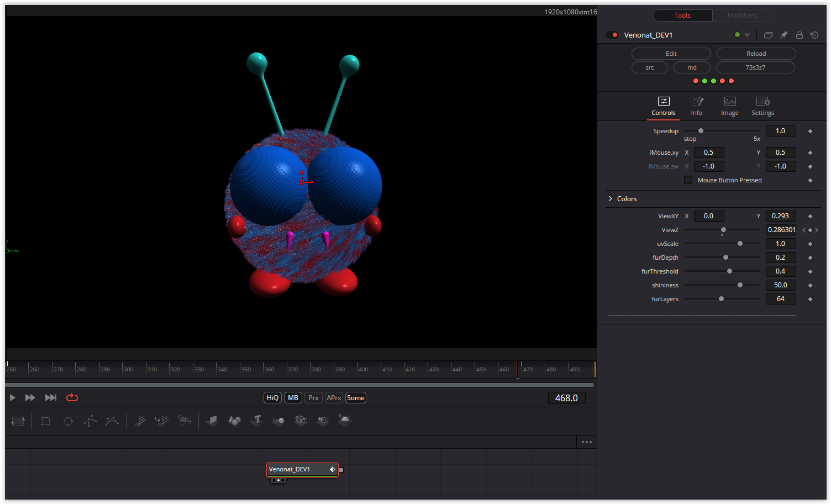Open the Settings tab
The image size is (831, 504).
click(763, 106)
